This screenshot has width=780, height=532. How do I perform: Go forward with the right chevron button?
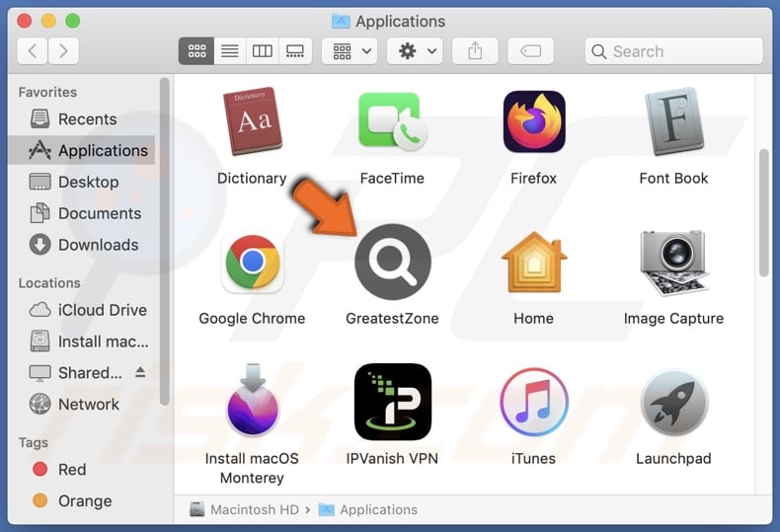coord(63,50)
